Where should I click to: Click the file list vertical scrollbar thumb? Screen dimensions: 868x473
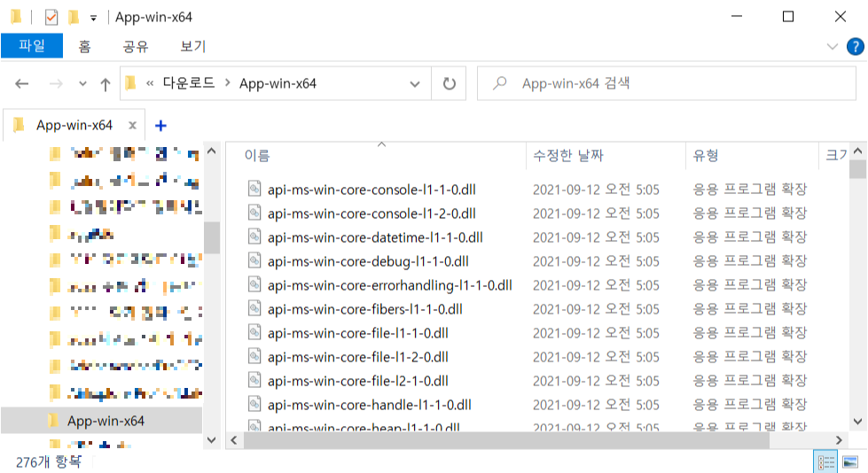tap(857, 169)
